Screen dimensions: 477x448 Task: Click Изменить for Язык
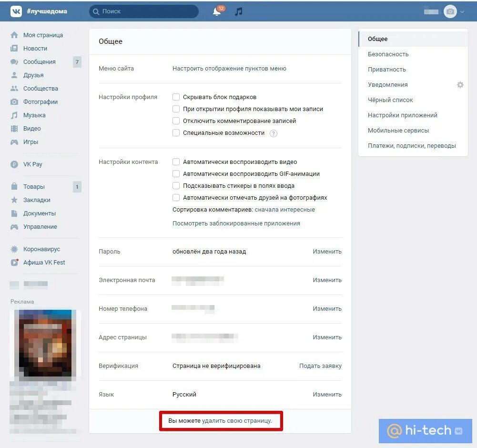(327, 395)
